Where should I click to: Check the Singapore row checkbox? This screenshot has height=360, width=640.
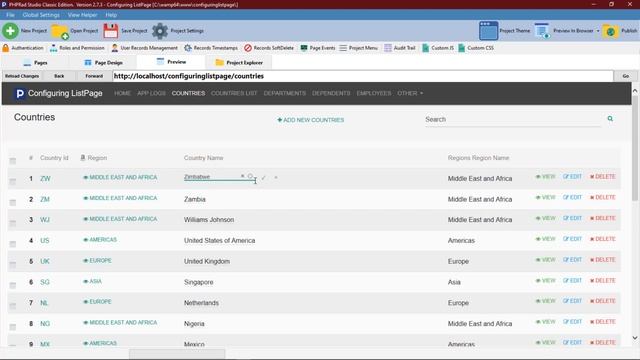coord(13,285)
